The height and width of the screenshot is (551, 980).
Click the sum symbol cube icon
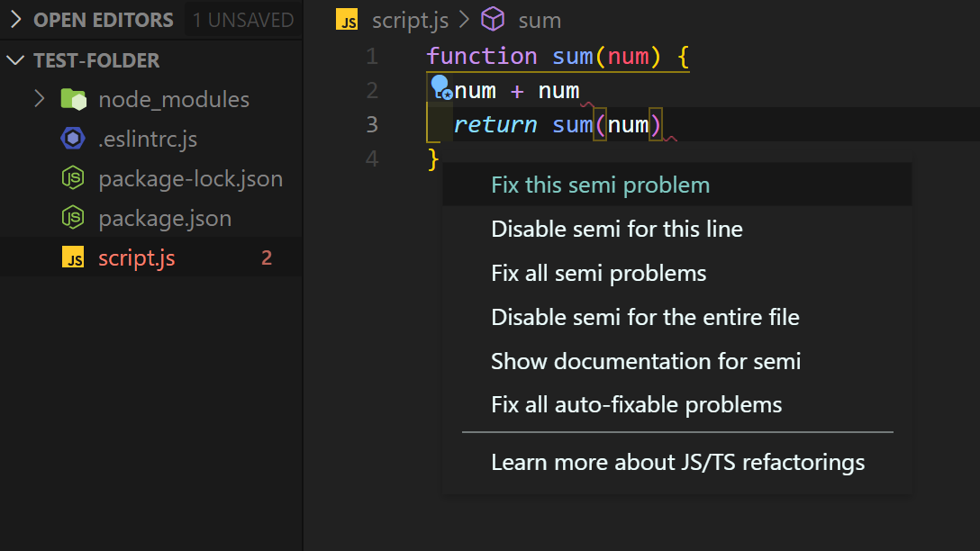point(492,19)
